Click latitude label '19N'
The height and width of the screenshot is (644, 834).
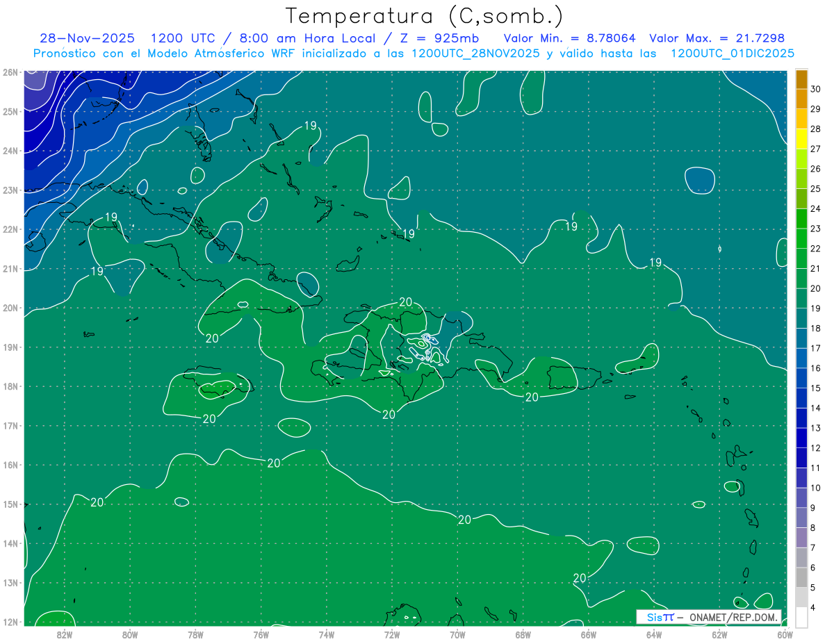tap(10, 347)
